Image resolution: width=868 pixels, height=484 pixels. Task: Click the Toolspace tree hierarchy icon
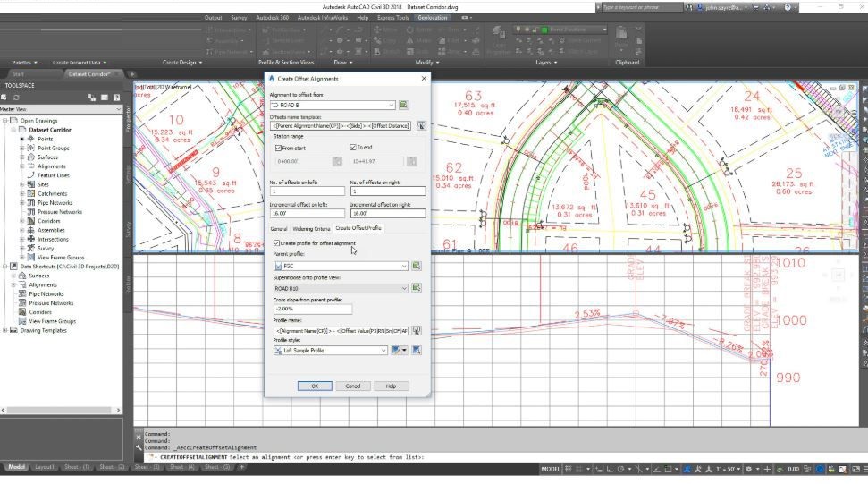[x=92, y=98]
